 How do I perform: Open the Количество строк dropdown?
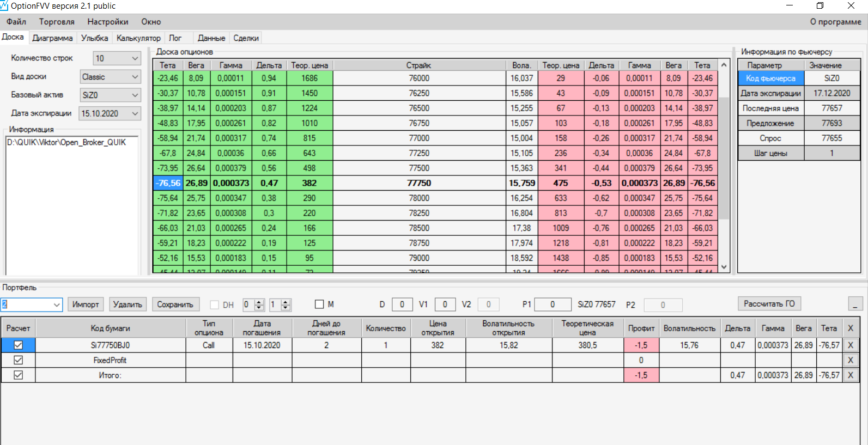135,58
